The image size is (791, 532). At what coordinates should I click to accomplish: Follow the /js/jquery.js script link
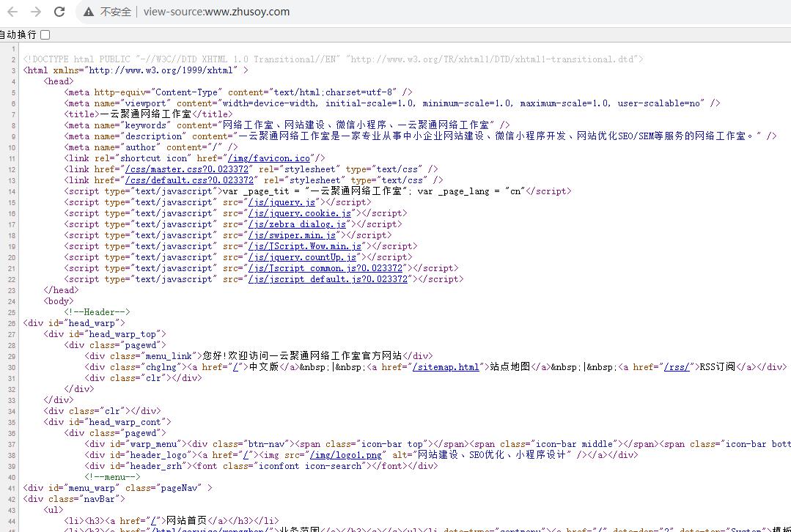coord(282,202)
